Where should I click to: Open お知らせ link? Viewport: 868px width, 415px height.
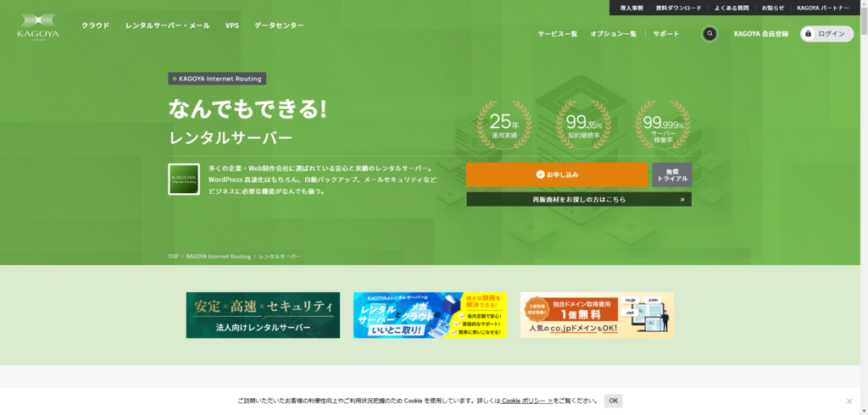[773, 8]
